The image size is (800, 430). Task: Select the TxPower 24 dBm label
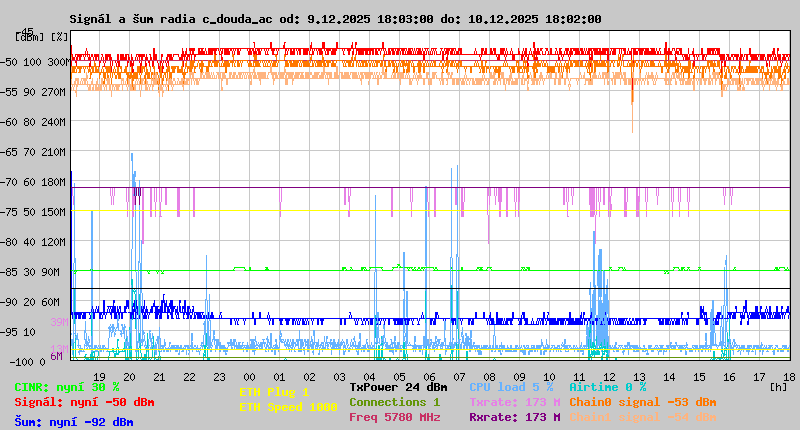pyautogui.click(x=398, y=387)
